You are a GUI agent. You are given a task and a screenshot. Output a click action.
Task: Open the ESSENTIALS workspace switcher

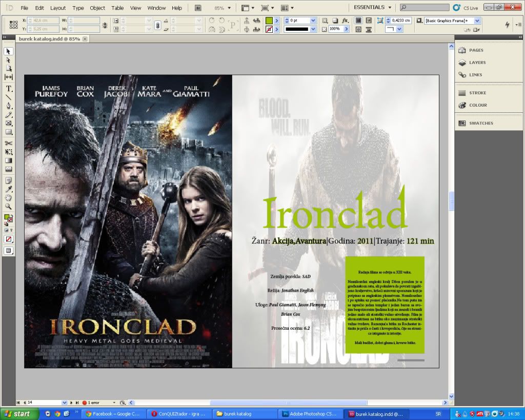[372, 7]
